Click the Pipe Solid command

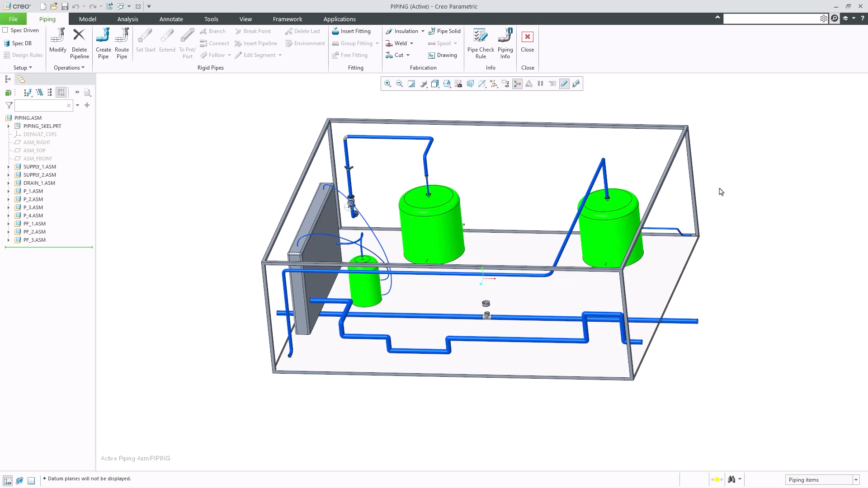tap(444, 31)
